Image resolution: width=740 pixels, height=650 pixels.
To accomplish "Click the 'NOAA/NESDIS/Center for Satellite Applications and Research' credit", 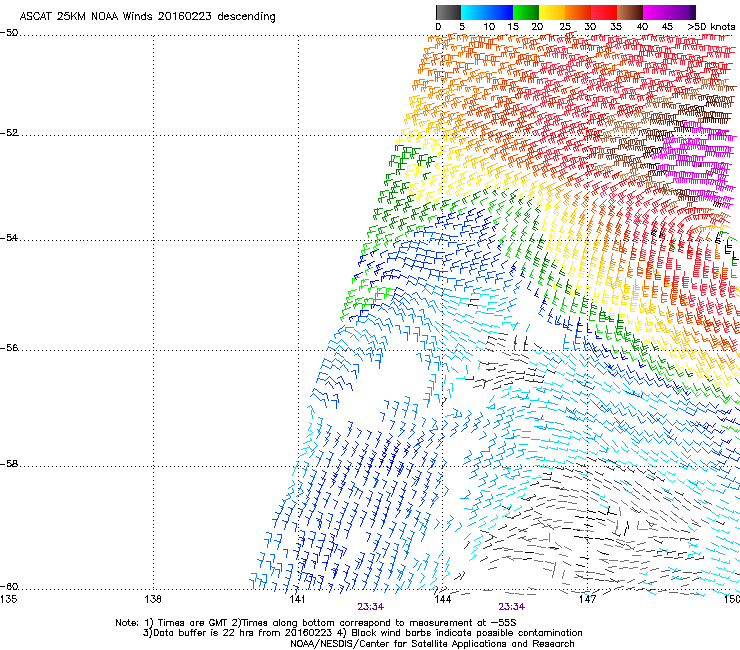I will coord(432,644).
